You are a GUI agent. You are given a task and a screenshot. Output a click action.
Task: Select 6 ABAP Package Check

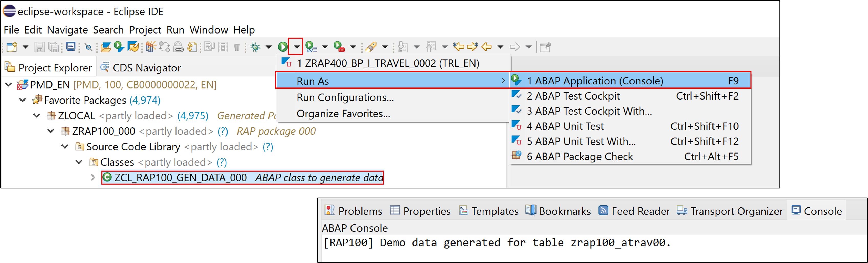tap(631, 156)
